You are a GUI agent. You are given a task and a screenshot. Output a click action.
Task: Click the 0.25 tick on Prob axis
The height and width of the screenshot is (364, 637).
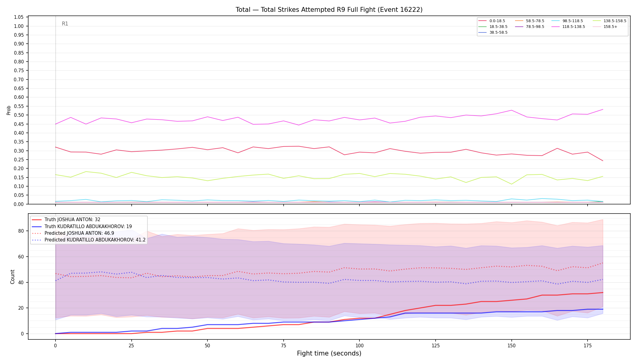(19, 160)
